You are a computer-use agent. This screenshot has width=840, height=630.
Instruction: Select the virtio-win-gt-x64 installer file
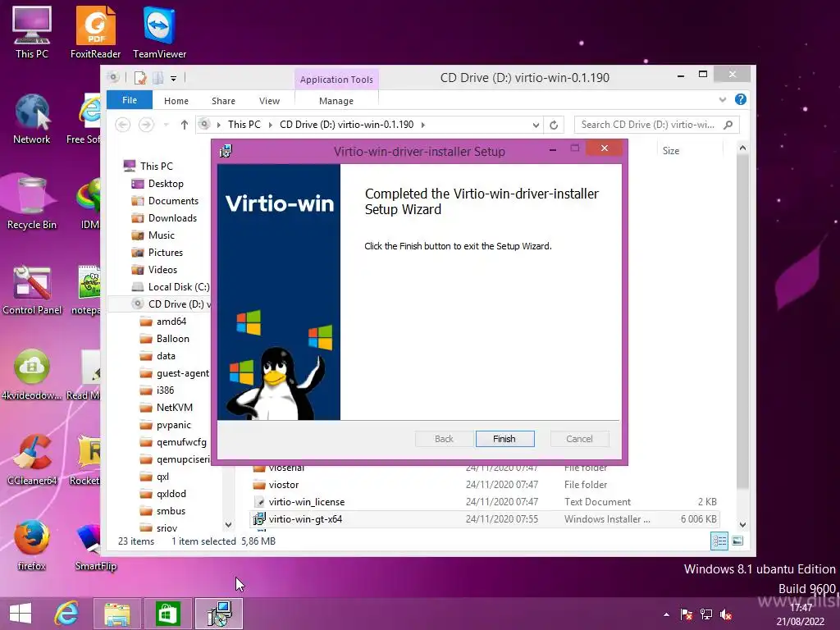click(484, 519)
